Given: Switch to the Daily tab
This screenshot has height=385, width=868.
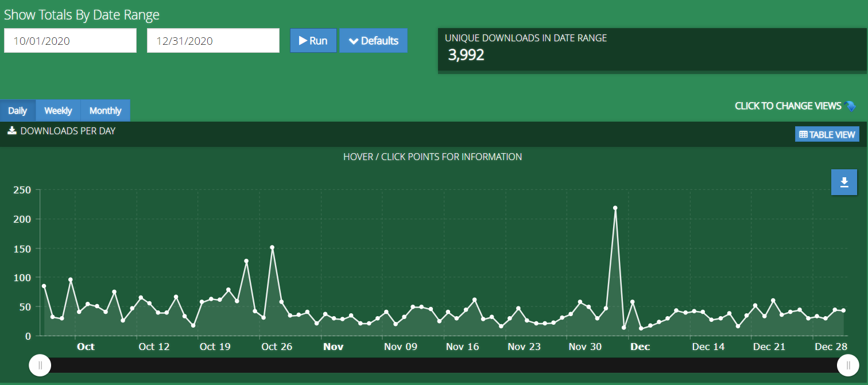Looking at the screenshot, I should (x=18, y=111).
